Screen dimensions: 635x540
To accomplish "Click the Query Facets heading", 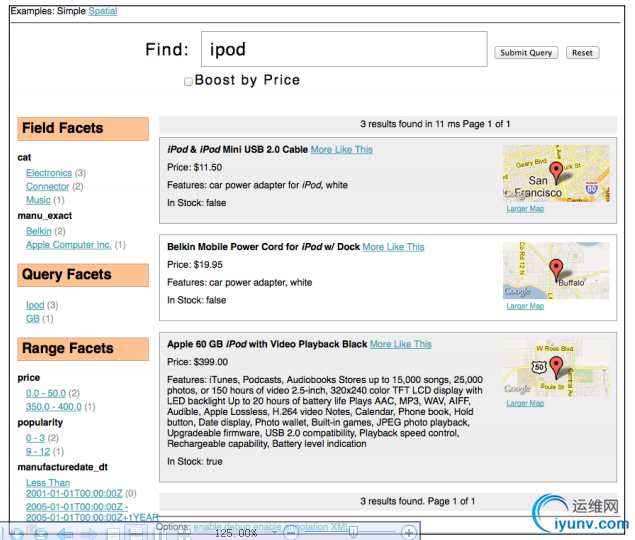I will (83, 275).
